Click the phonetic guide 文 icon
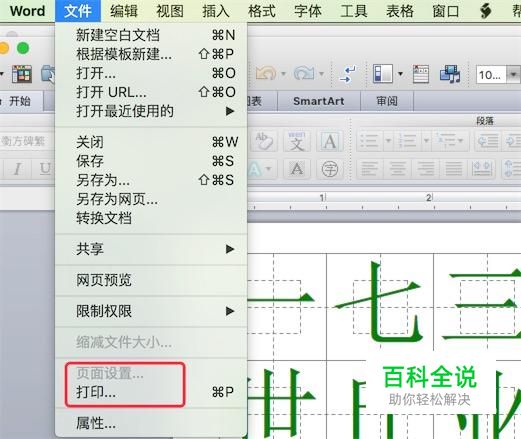The width and height of the screenshot is (521, 439). pyautogui.click(x=296, y=141)
